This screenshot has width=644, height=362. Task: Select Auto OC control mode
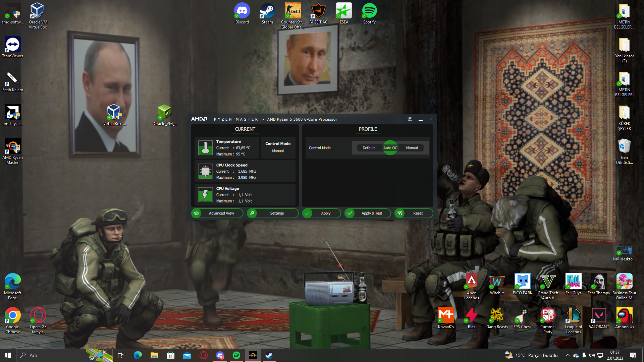coord(390,148)
